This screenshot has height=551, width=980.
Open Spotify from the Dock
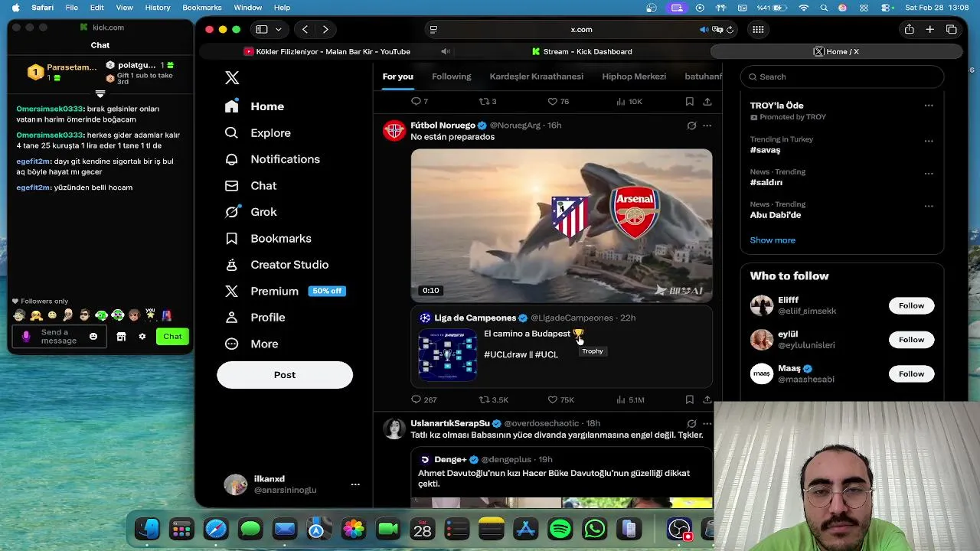point(560,529)
